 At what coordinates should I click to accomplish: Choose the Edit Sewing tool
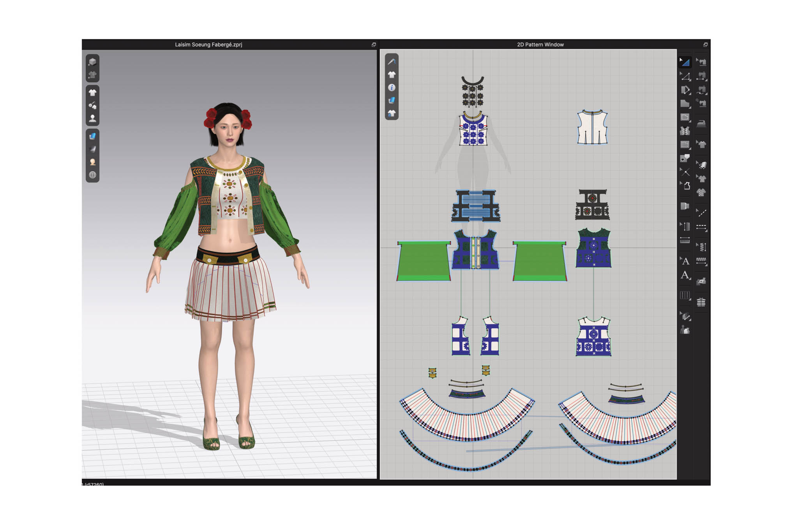coord(701,62)
